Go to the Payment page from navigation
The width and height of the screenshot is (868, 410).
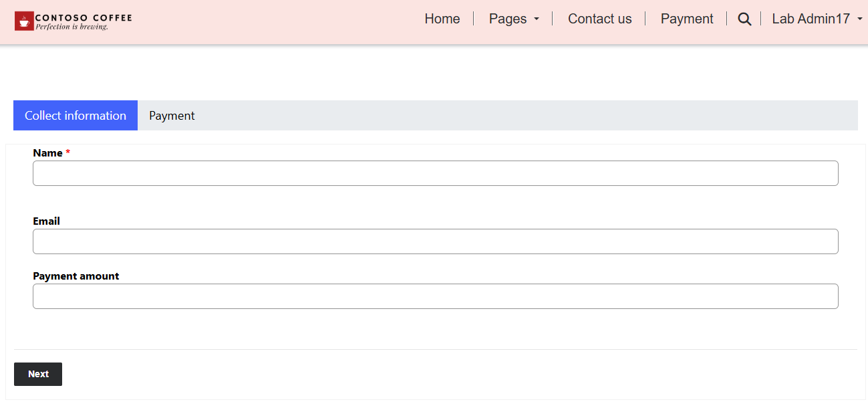click(x=686, y=19)
